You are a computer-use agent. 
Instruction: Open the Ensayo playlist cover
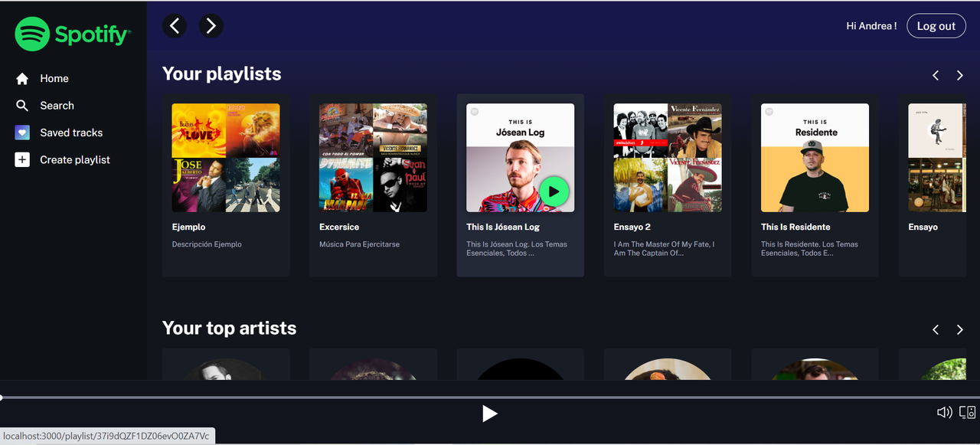coord(937,158)
